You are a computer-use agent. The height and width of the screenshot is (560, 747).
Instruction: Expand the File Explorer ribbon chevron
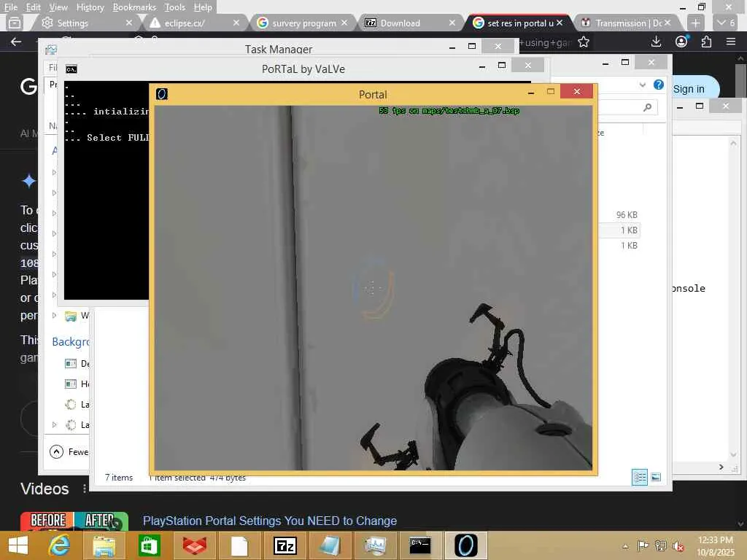pos(643,85)
